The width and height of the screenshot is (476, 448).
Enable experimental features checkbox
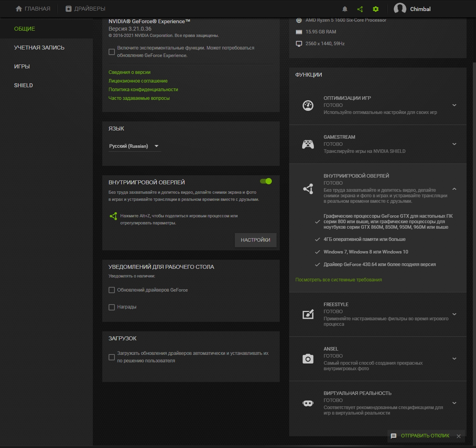pyautogui.click(x=112, y=51)
